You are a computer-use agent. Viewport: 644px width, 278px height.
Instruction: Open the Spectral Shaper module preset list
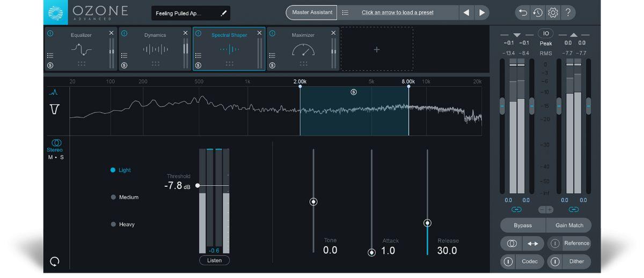pyautogui.click(x=198, y=55)
